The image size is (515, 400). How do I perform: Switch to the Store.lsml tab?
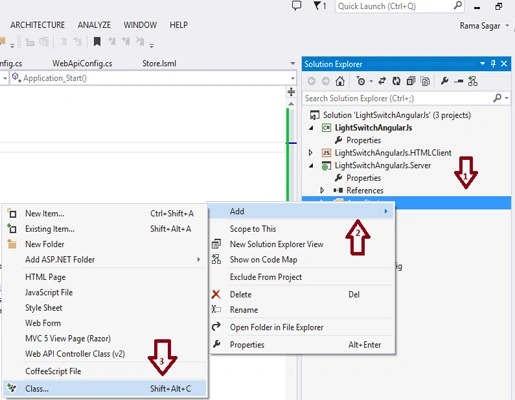[159, 63]
